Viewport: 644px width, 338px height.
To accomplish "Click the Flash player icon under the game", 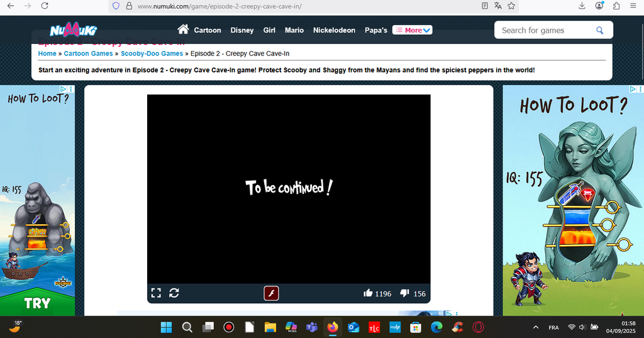I will [271, 293].
